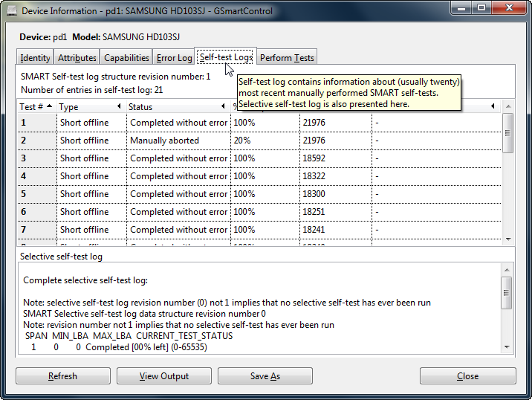Select test row number 4
The image size is (532, 400).
pyautogui.click(x=259, y=176)
